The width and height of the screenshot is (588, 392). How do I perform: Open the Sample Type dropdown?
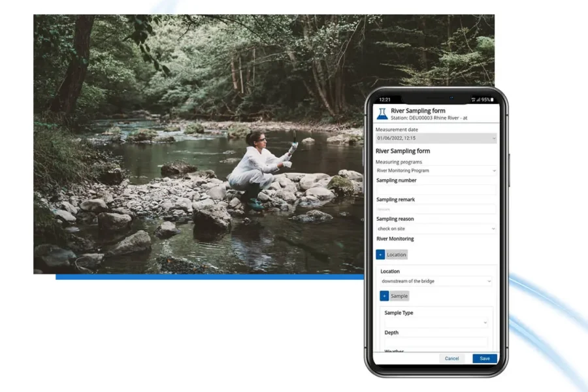coord(436,323)
